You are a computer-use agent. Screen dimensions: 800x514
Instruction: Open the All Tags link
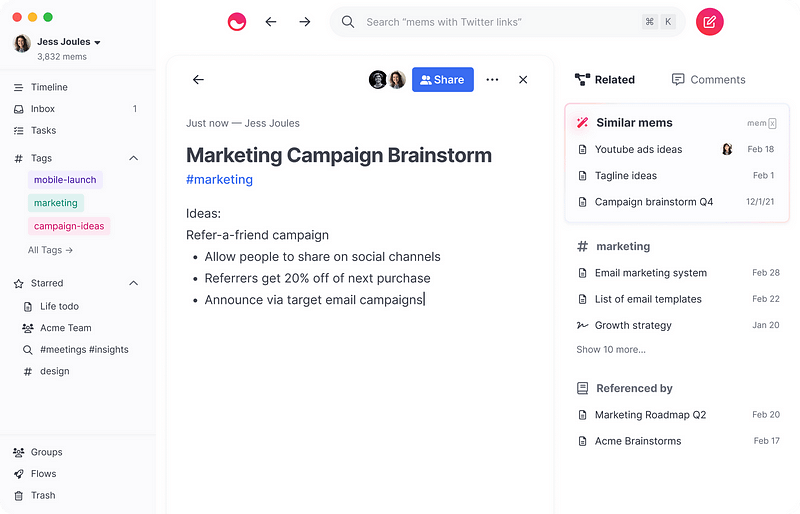[50, 250]
